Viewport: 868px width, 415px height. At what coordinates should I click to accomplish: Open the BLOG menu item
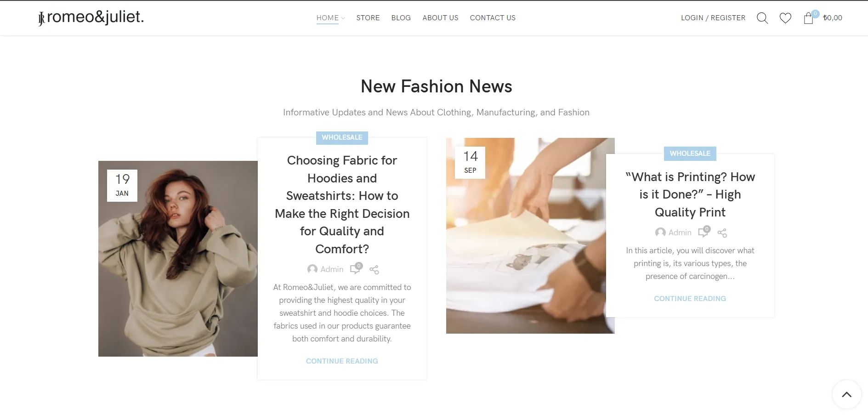[x=401, y=18]
